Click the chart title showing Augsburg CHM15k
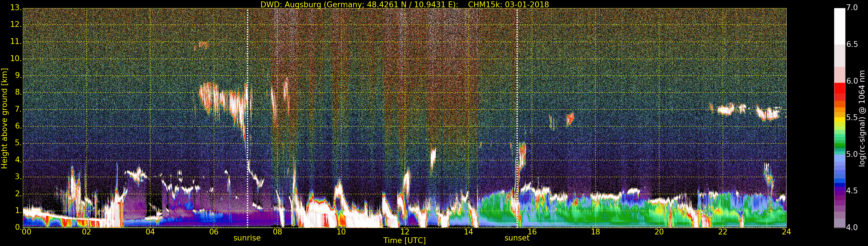This screenshot has width=868, height=246. point(404,4)
